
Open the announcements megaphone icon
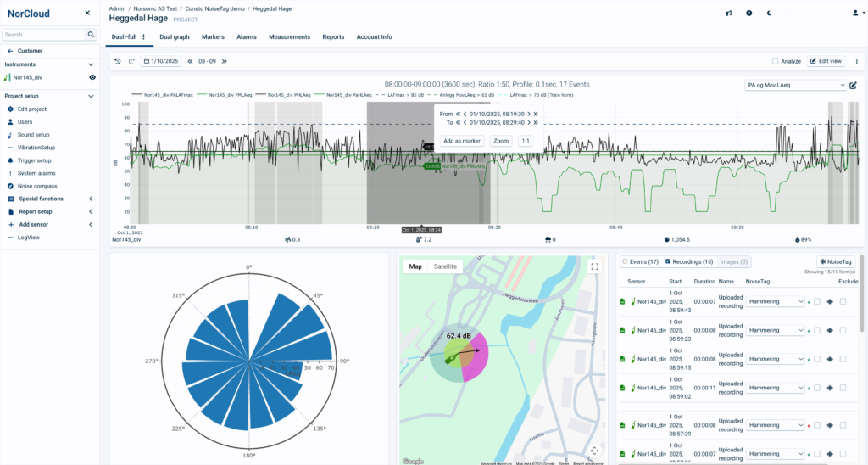[x=728, y=14]
